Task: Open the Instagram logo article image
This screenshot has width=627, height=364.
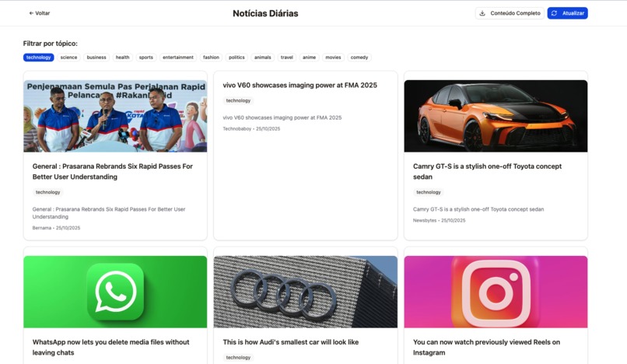Action: click(496, 292)
